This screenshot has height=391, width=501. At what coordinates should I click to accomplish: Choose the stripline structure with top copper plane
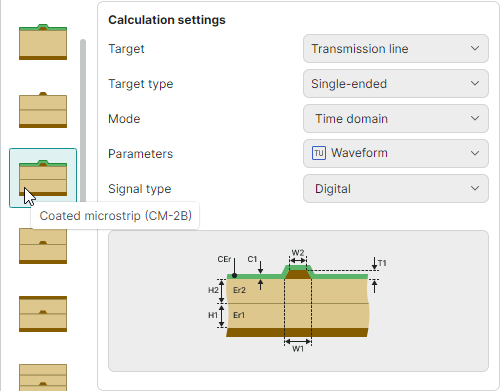43,314
